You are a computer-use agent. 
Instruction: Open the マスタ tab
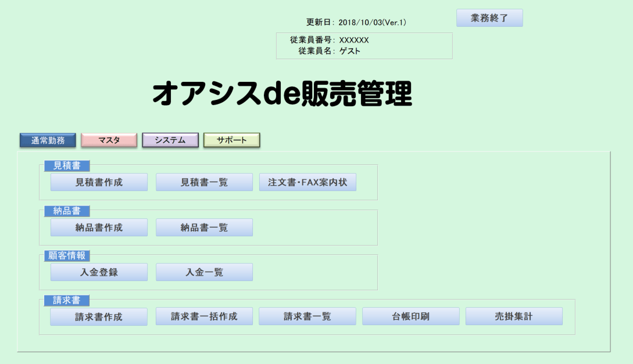point(109,140)
